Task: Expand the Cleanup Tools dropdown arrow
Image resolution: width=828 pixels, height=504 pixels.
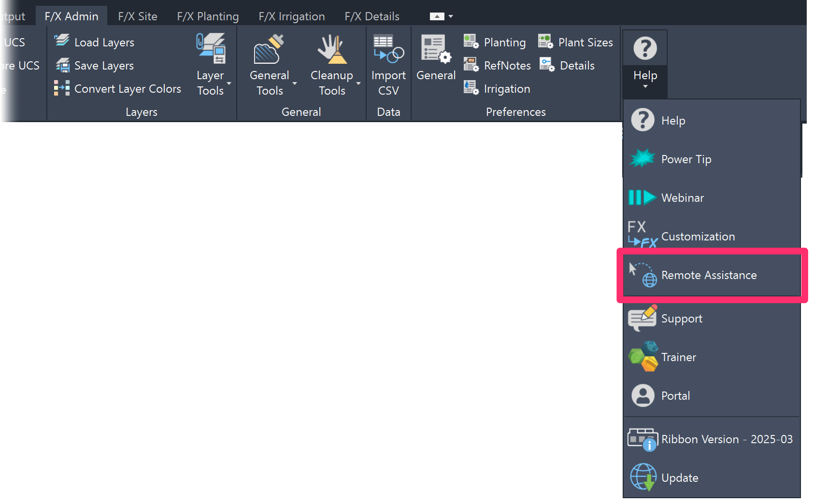Action: click(x=358, y=84)
